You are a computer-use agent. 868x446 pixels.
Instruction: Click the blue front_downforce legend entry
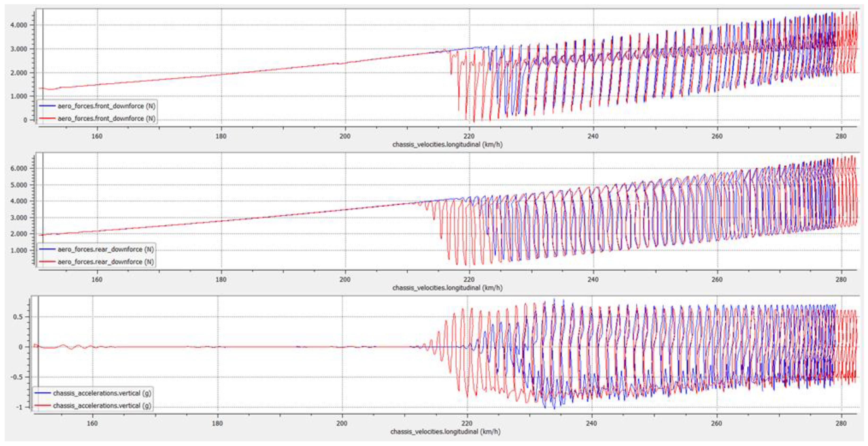pos(106,106)
